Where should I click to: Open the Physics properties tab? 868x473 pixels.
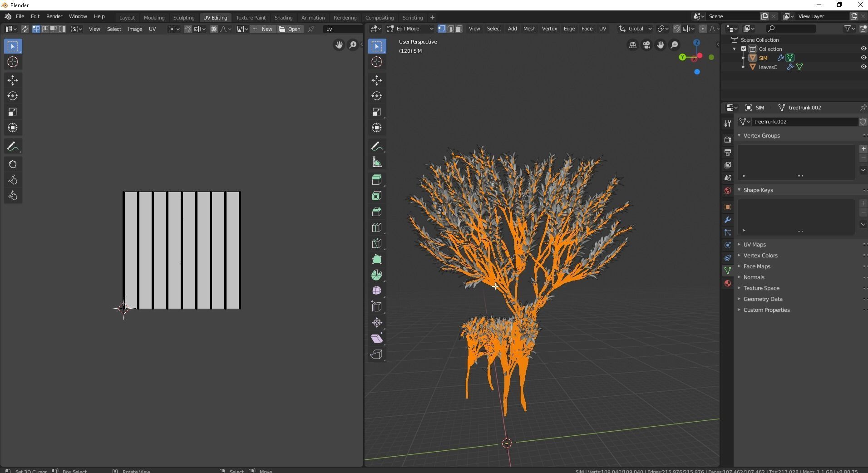[x=728, y=245]
